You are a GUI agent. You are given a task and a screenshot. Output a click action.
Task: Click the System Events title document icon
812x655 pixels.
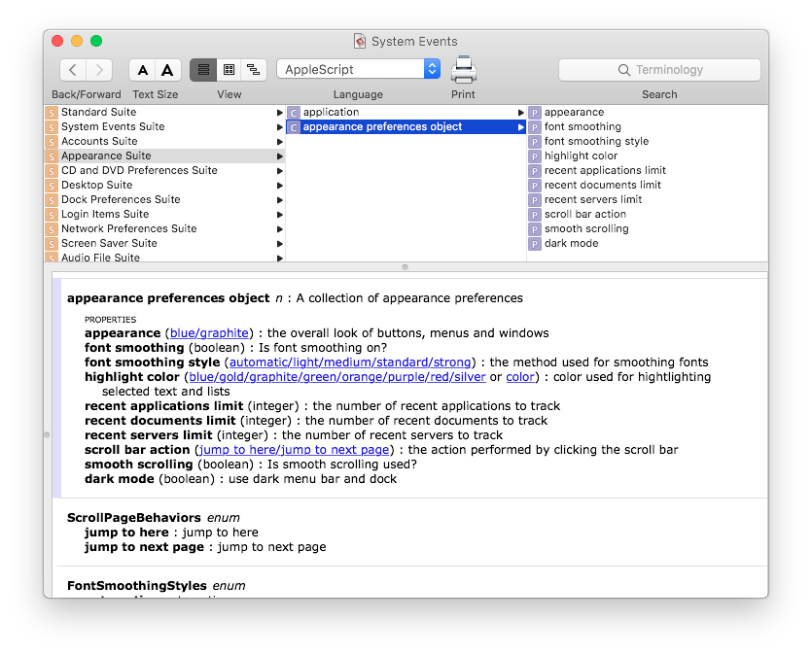[360, 42]
